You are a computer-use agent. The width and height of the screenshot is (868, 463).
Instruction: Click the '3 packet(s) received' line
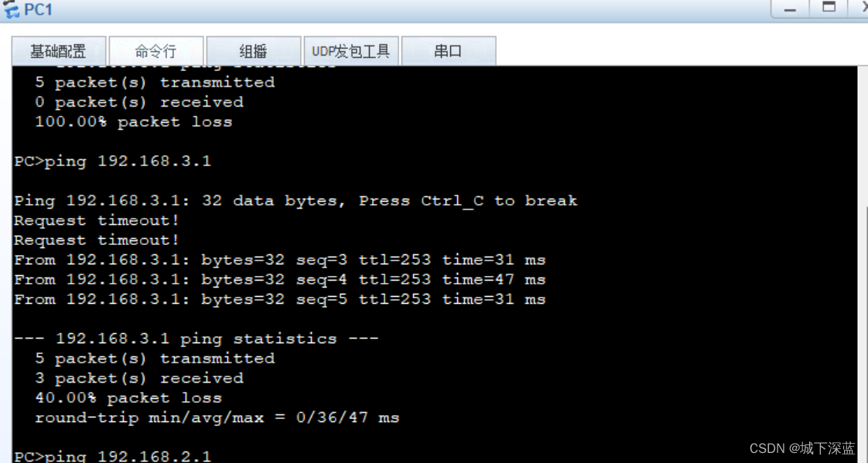139,379
